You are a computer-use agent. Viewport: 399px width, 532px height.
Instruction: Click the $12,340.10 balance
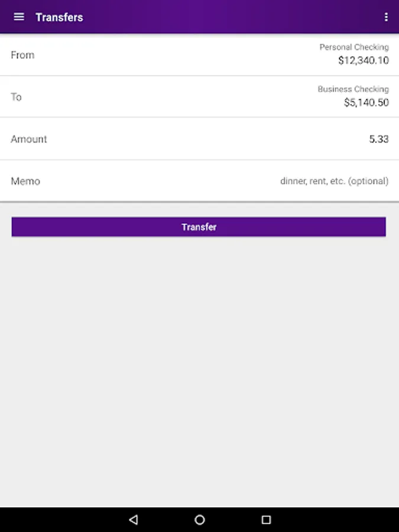click(363, 60)
